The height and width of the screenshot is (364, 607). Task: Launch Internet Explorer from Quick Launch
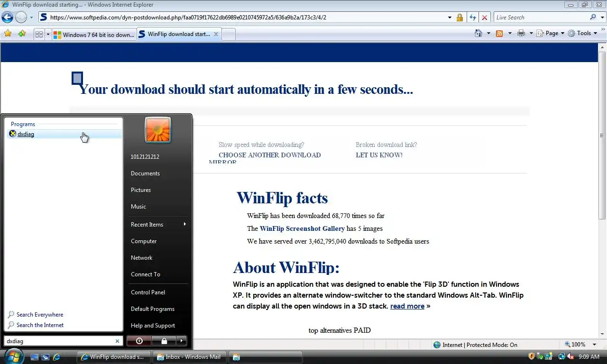[56, 357]
